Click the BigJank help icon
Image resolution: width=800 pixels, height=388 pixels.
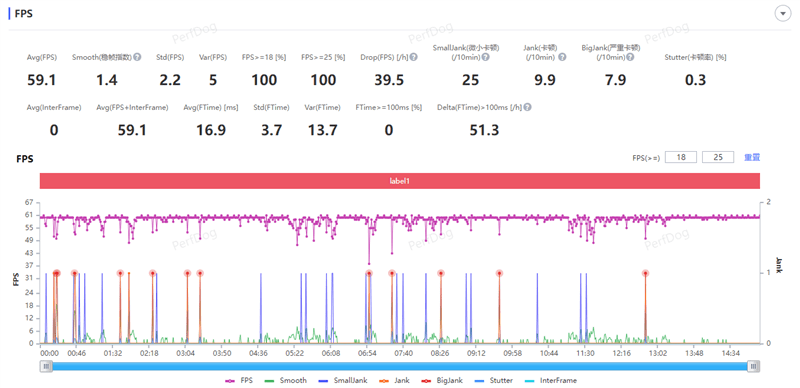630,57
